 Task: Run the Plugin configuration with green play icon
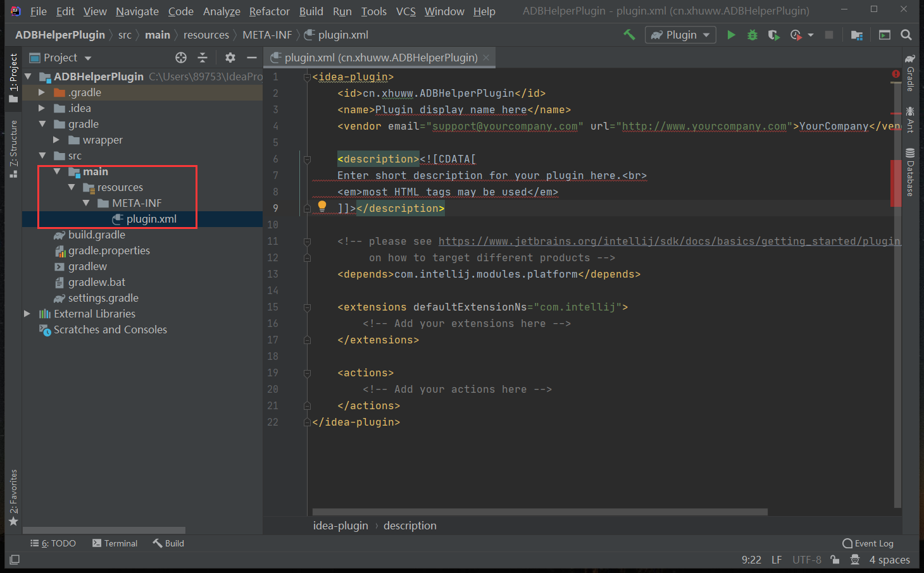[x=731, y=34]
